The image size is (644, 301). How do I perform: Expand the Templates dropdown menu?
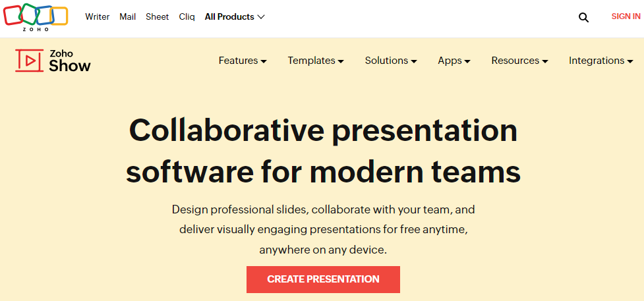coord(315,61)
